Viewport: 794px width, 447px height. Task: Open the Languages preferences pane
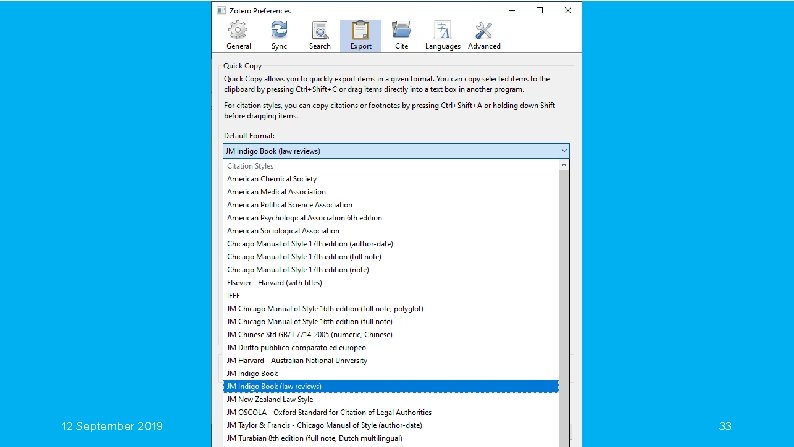point(443,35)
